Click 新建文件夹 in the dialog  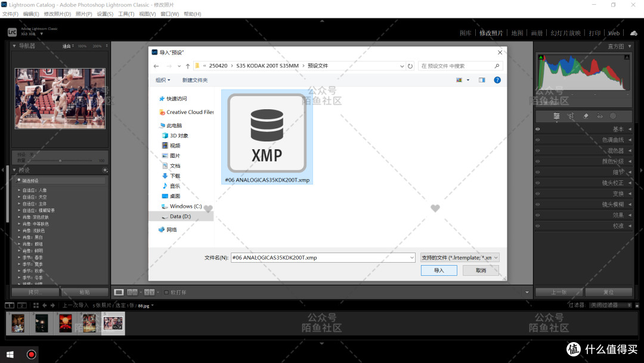pos(195,80)
